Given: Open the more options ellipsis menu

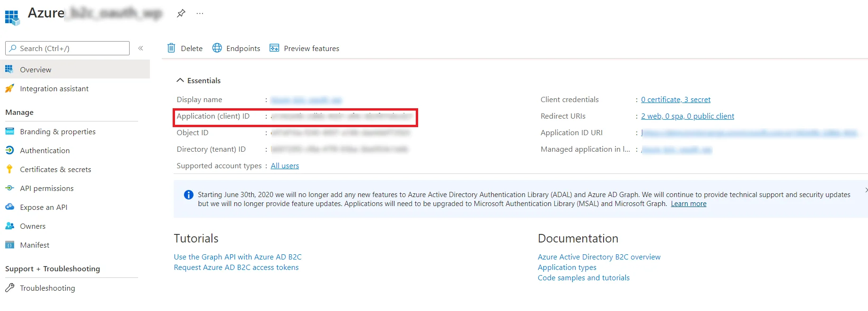Looking at the screenshot, I should pyautogui.click(x=200, y=13).
